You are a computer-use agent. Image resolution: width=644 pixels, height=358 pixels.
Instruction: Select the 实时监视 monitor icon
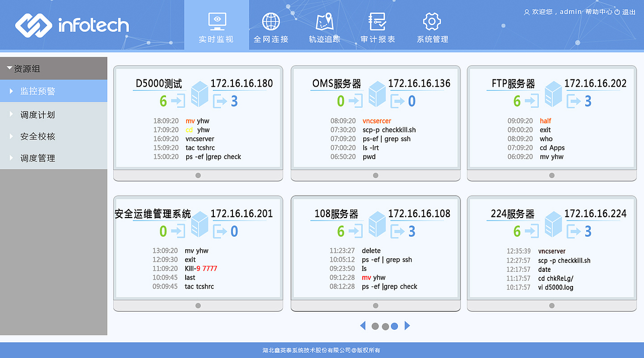click(216, 20)
